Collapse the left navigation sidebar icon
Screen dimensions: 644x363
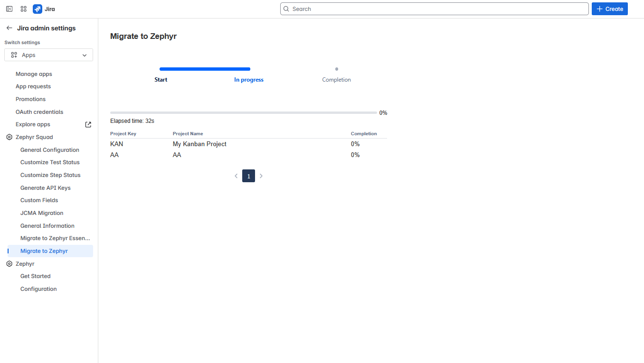(x=9, y=9)
